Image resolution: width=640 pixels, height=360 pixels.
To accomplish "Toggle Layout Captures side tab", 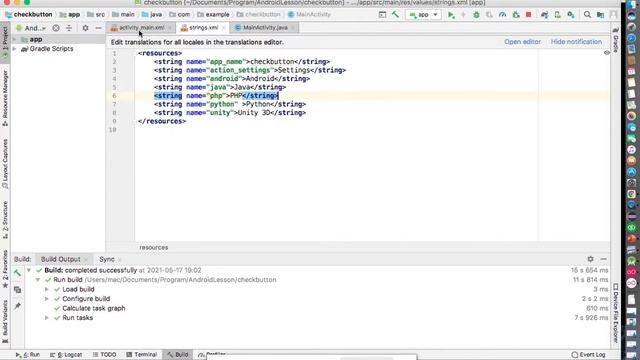I will point(5,163).
